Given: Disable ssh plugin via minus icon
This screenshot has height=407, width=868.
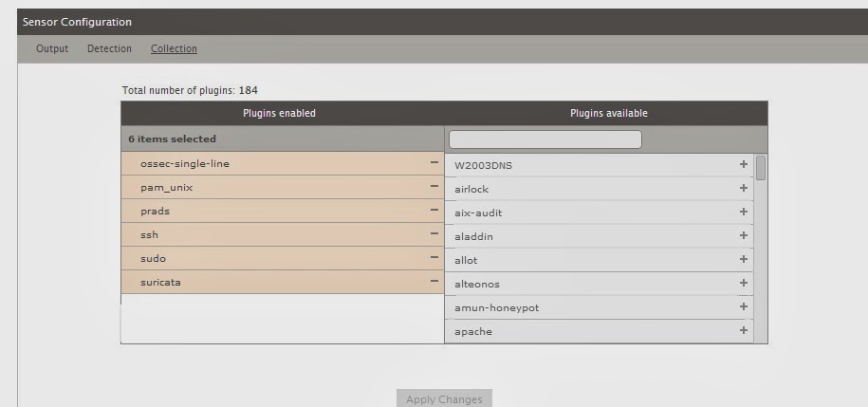Looking at the screenshot, I should 434,234.
